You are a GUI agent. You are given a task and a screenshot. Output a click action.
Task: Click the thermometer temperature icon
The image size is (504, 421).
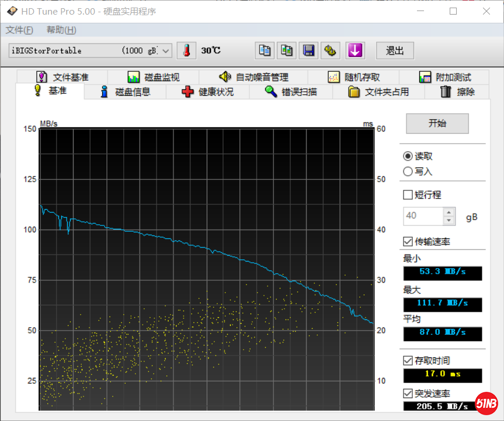[187, 51]
